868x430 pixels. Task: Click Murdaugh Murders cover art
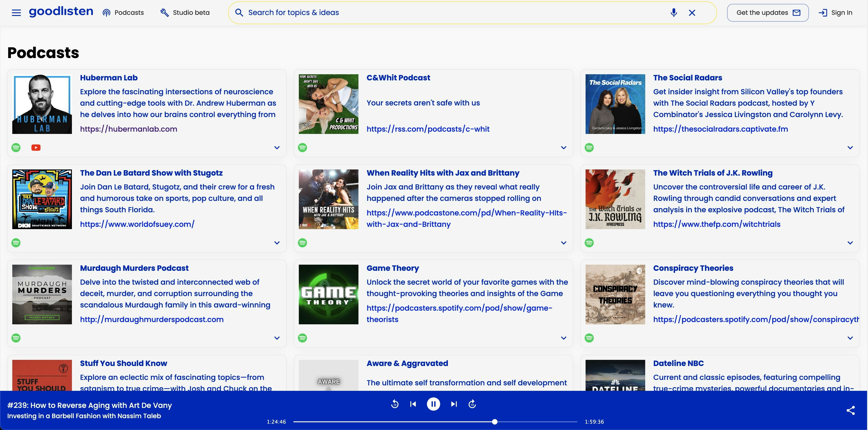point(42,294)
